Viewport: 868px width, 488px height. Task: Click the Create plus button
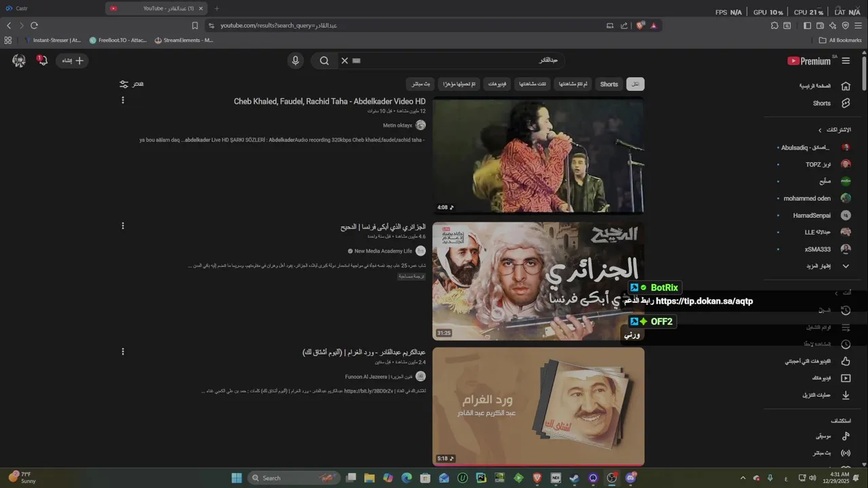point(73,60)
